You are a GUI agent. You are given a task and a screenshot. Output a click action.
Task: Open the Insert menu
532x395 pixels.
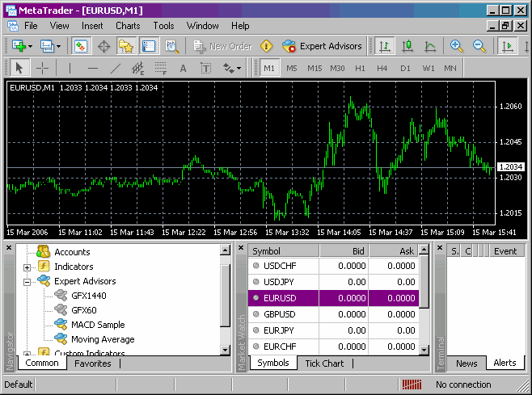click(92, 26)
